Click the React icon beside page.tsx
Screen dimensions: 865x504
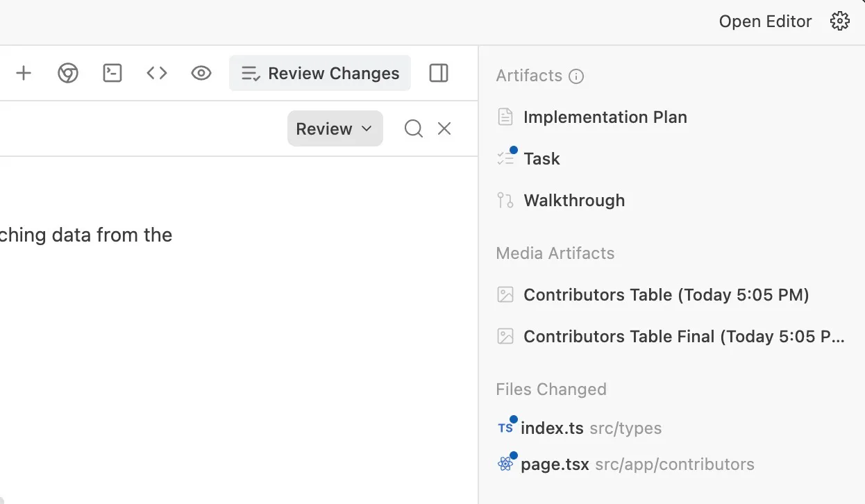click(505, 464)
